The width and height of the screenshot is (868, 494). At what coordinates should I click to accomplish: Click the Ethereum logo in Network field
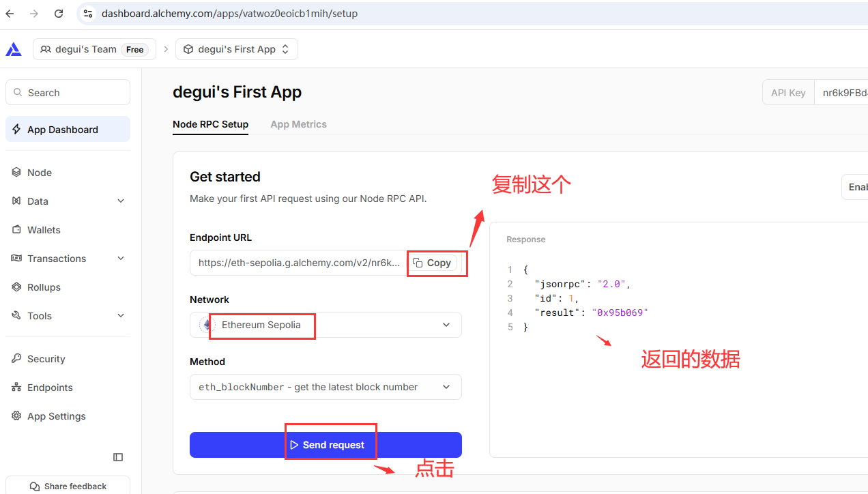click(x=207, y=325)
